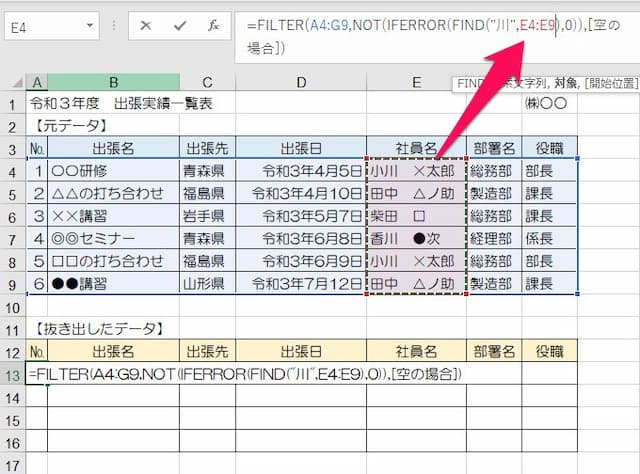Select column E header
The image size is (640, 474).
tap(416, 82)
